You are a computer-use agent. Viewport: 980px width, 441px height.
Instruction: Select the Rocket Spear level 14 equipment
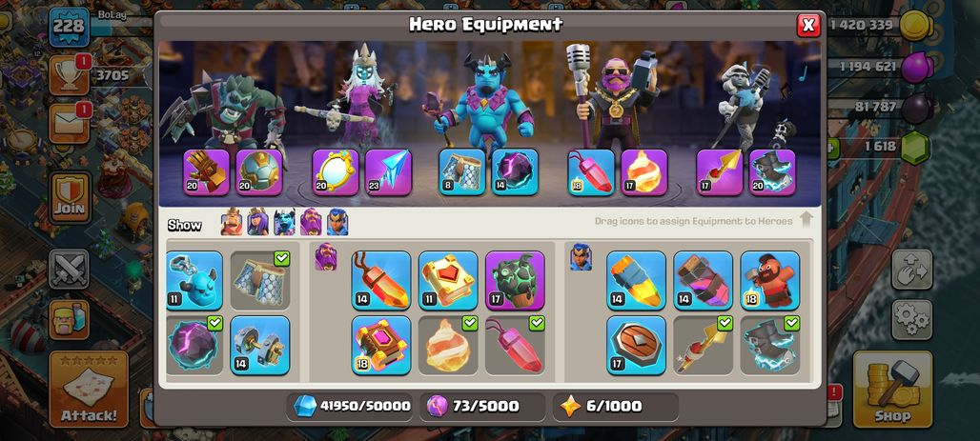(636, 280)
